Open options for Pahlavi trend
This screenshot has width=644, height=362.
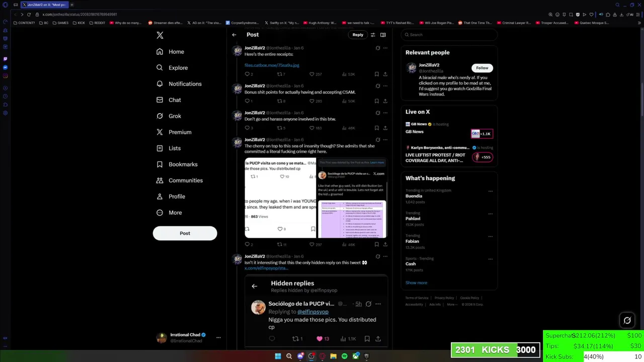[491, 214]
